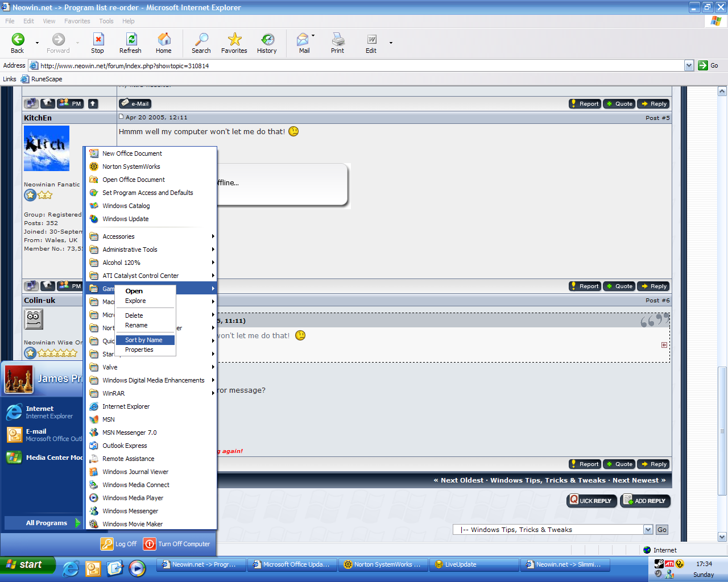This screenshot has width=728, height=582.
Task: Open the address bar dropdown arrow
Action: pyautogui.click(x=689, y=65)
